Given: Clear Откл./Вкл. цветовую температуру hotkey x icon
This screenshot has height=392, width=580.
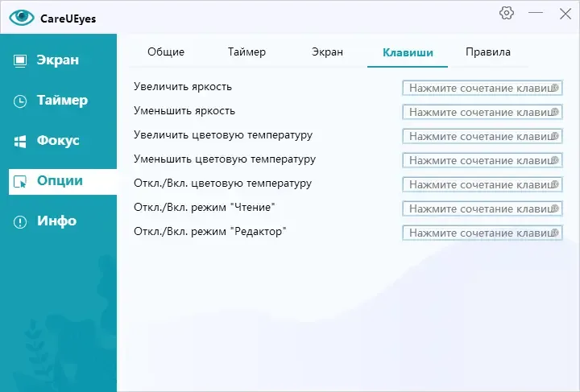Looking at the screenshot, I should click(x=554, y=184).
